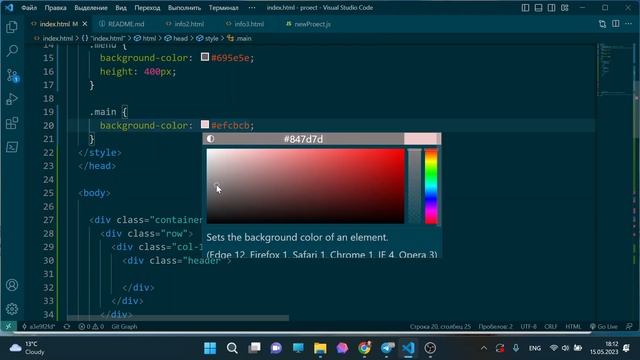Image resolution: width=640 pixels, height=360 pixels.
Task: Change encoding UTF-8 in status bar
Action: pyautogui.click(x=529, y=327)
